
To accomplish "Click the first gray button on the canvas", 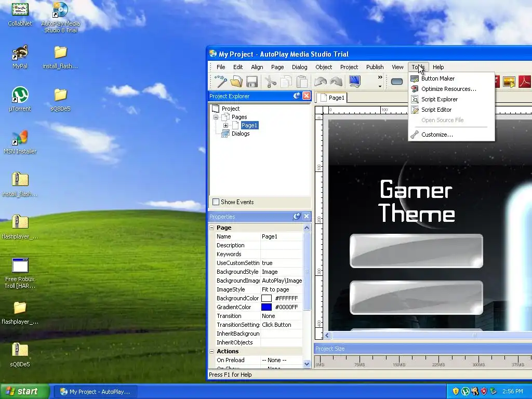I will 416,251.
